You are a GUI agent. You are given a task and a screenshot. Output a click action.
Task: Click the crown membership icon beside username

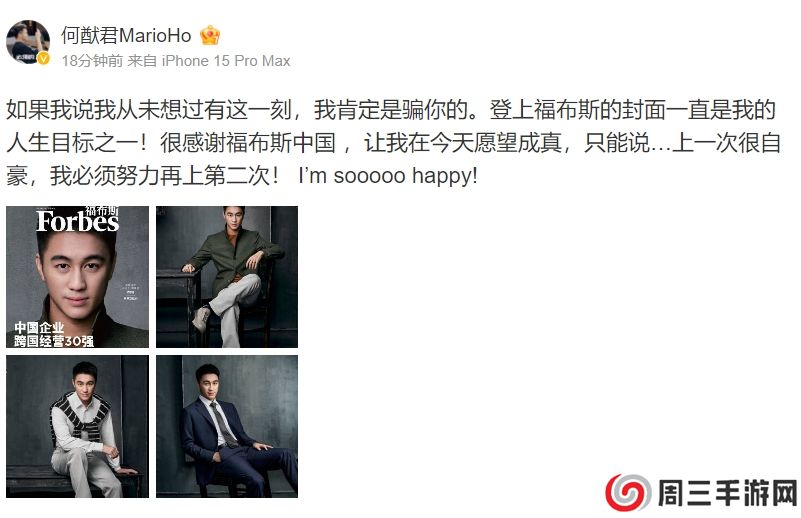click(210, 35)
